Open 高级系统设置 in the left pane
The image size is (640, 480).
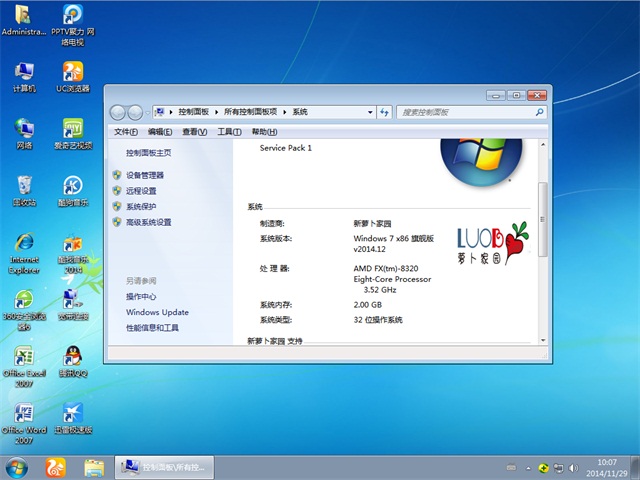coord(149,222)
